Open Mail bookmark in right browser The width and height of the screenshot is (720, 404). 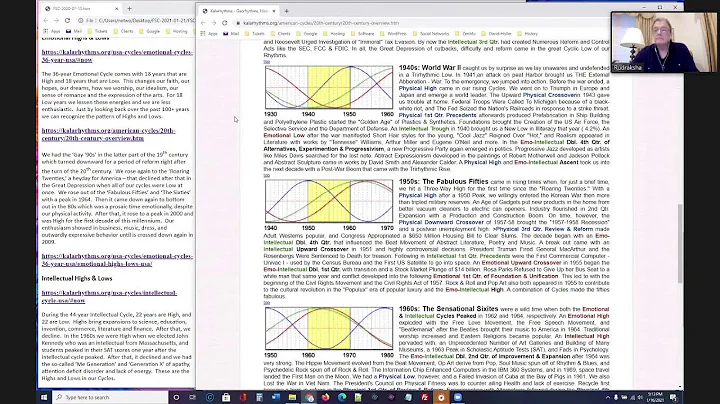click(x=231, y=34)
